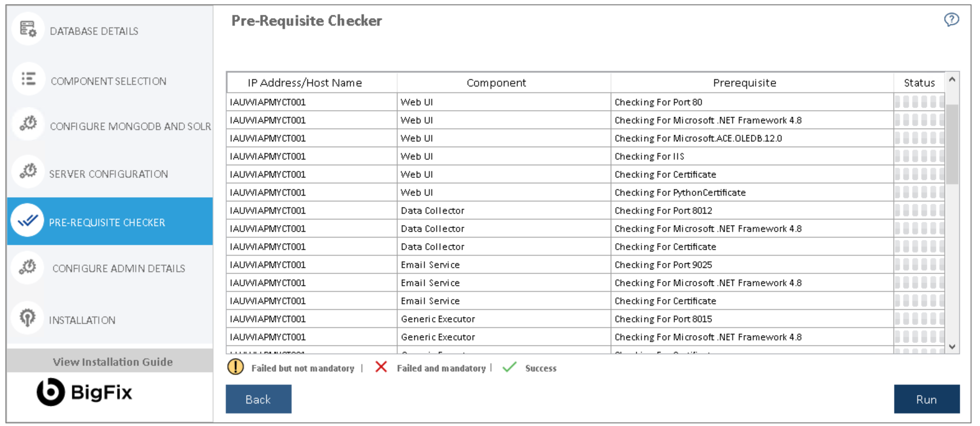The width and height of the screenshot is (980, 426).
Task: Click the Pre-Requisite Checker checkmark icon
Action: (x=27, y=221)
